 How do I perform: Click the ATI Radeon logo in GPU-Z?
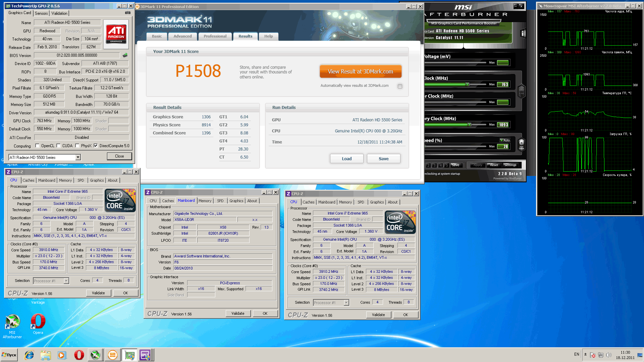coord(116,34)
